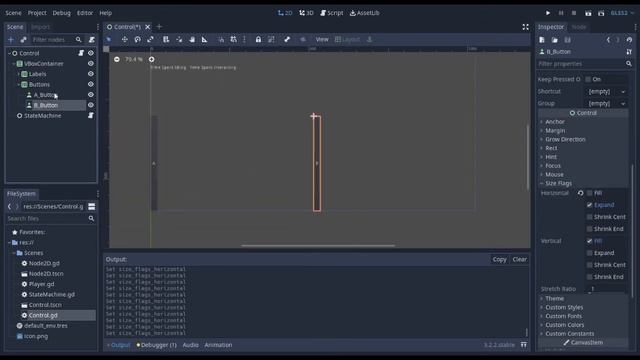Toggle grid snapping icon
The height and width of the screenshot is (360, 640).
coord(233,40)
